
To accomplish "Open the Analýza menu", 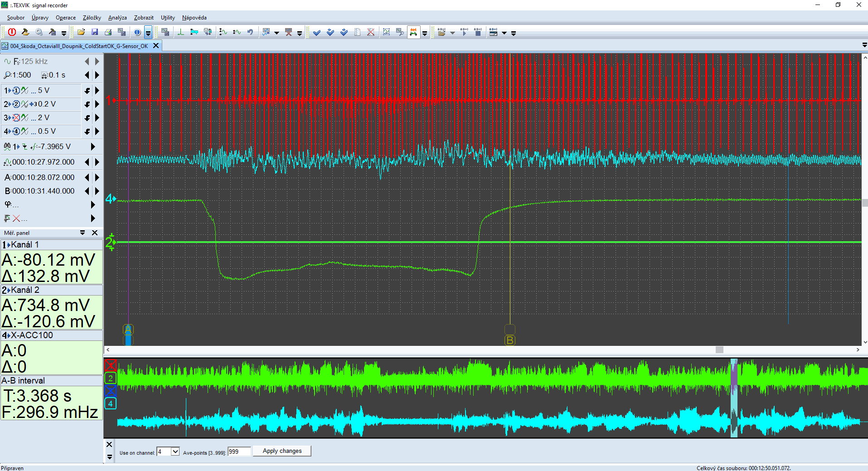I will (117, 18).
